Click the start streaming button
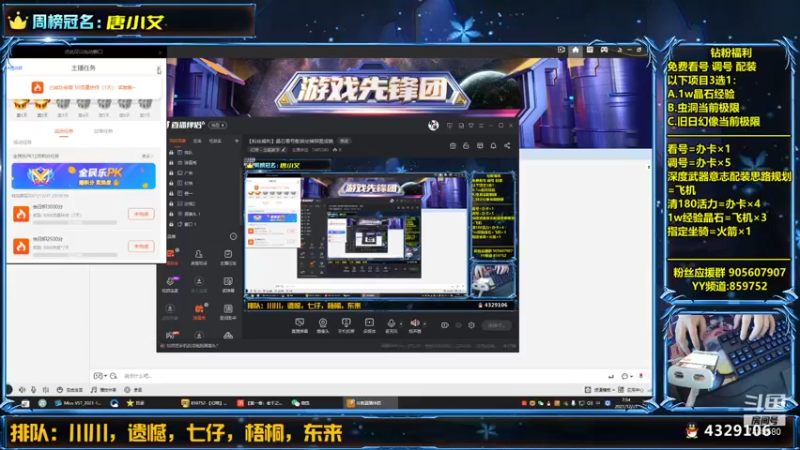The width and height of the screenshot is (800, 450). click(496, 325)
